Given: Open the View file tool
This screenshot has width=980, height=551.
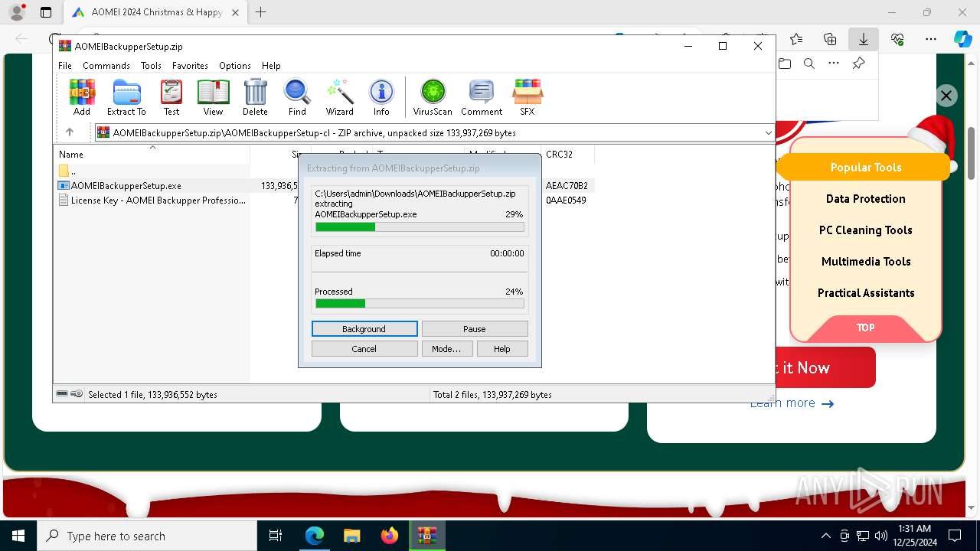Looking at the screenshot, I should [x=213, y=97].
